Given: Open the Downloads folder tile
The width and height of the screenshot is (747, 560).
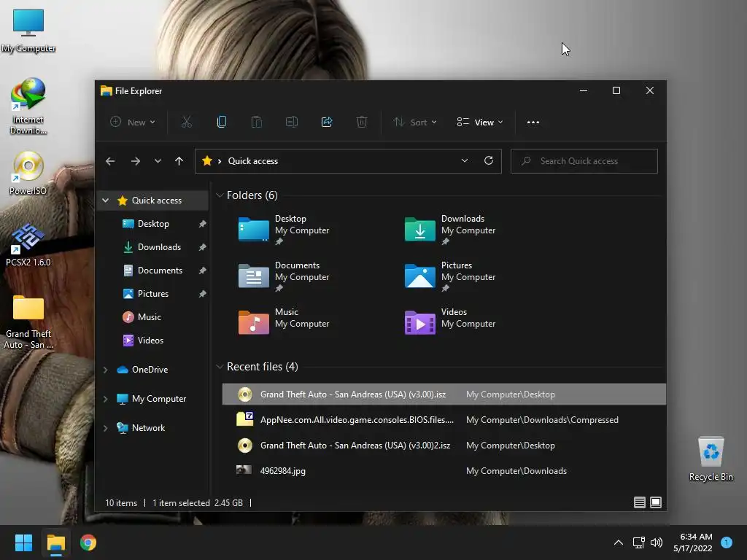Looking at the screenshot, I should (451, 230).
